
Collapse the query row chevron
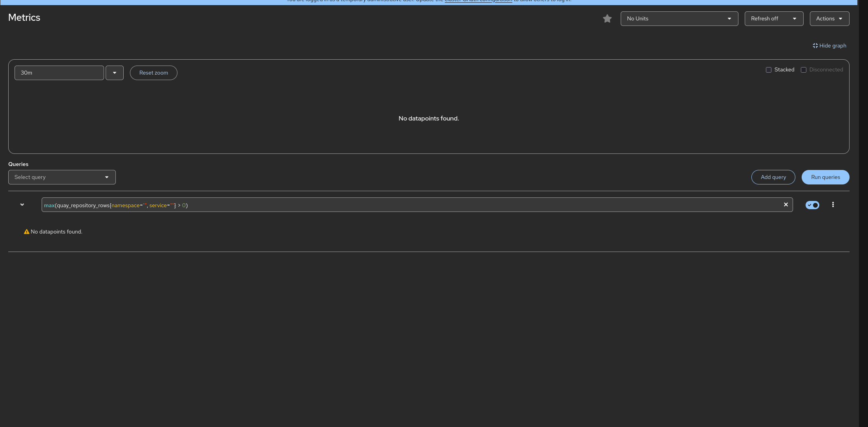point(22,204)
